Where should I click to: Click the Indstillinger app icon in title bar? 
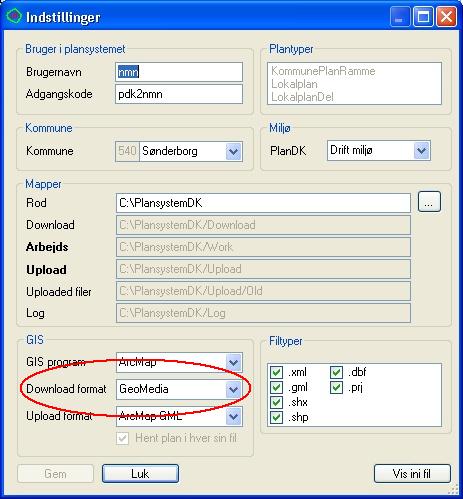14,16
